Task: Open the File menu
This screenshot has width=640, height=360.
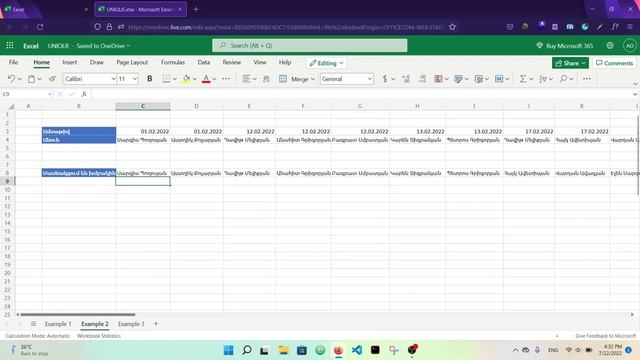Action: [x=13, y=62]
